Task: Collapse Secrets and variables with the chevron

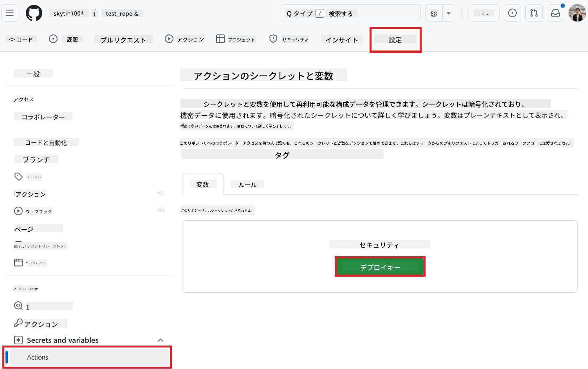Action: coord(161,340)
